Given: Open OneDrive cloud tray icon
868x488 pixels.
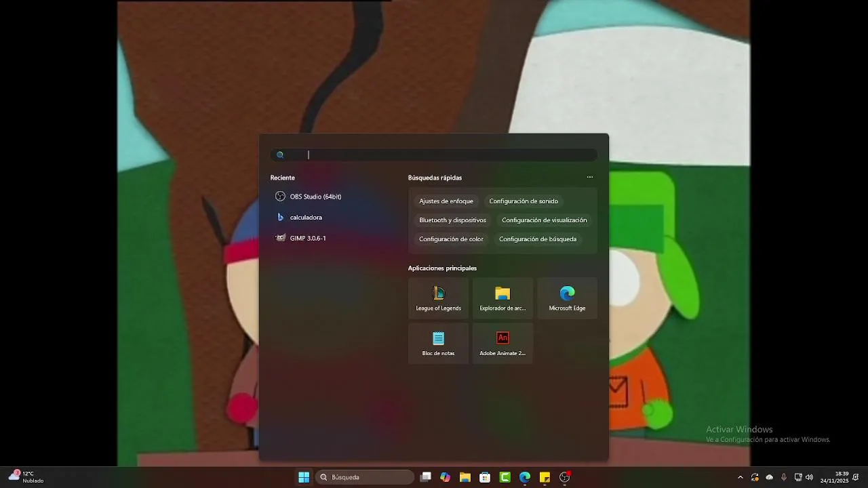Looking at the screenshot, I should [769, 477].
